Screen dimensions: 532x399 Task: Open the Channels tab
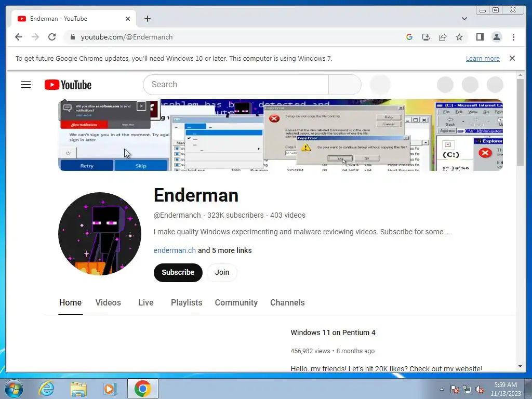pos(287,303)
